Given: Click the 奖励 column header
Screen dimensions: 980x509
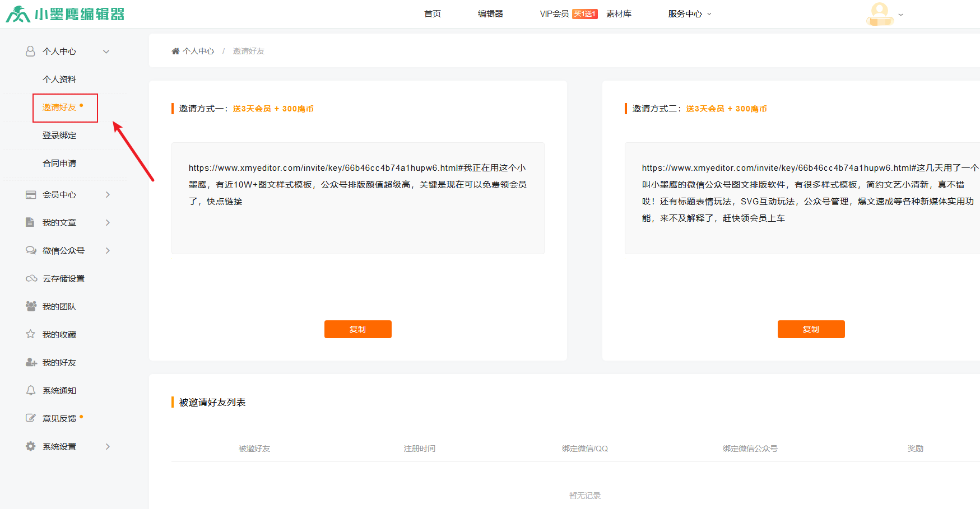Looking at the screenshot, I should pyautogui.click(x=916, y=449).
